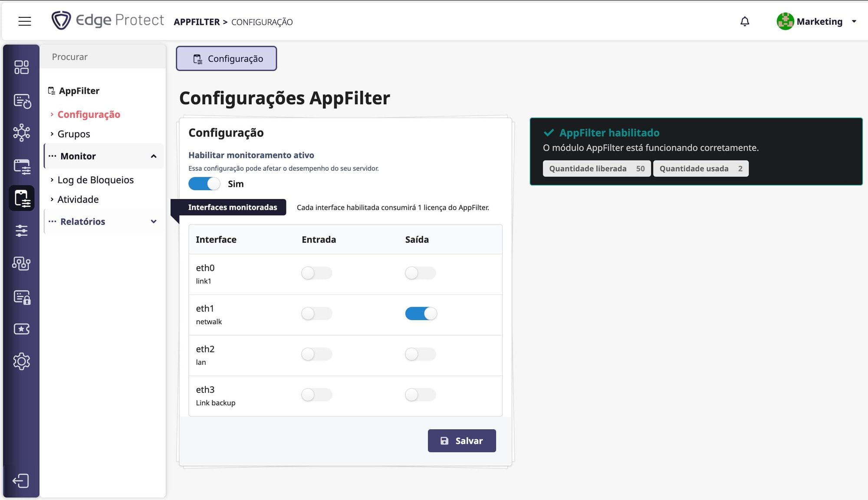The height and width of the screenshot is (500, 868).
Task: Click the Procurar search field
Action: pos(103,57)
